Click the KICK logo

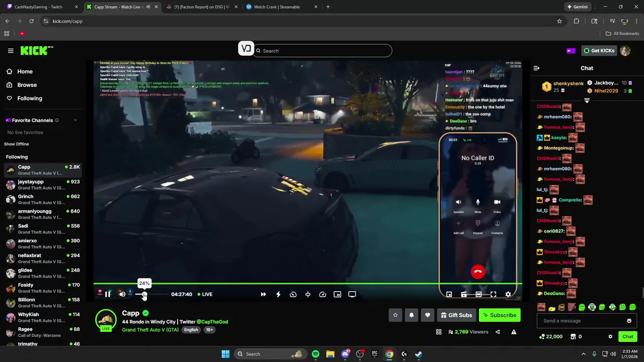(x=36, y=50)
